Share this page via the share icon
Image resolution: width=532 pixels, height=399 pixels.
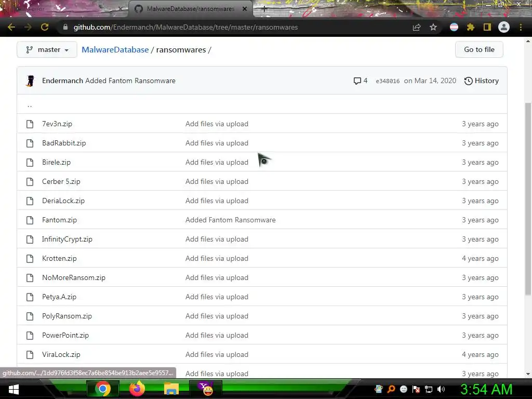pyautogui.click(x=417, y=27)
